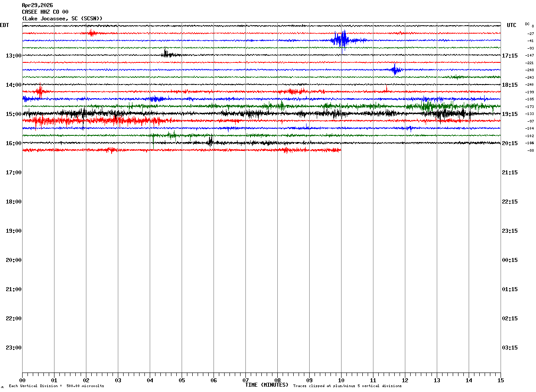Image resolution: width=536 pixels, height=392 pixels.
Task: Click the 15 minute axis tick label
Action: [501, 380]
